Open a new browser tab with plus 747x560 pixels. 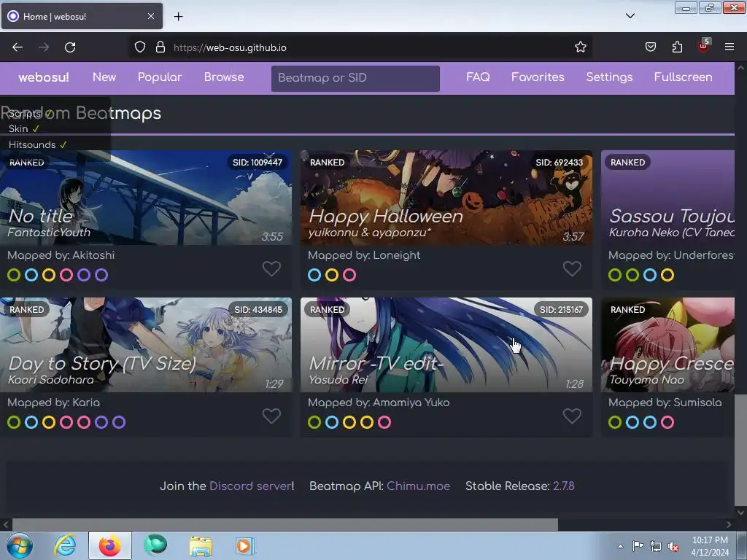coord(178,17)
